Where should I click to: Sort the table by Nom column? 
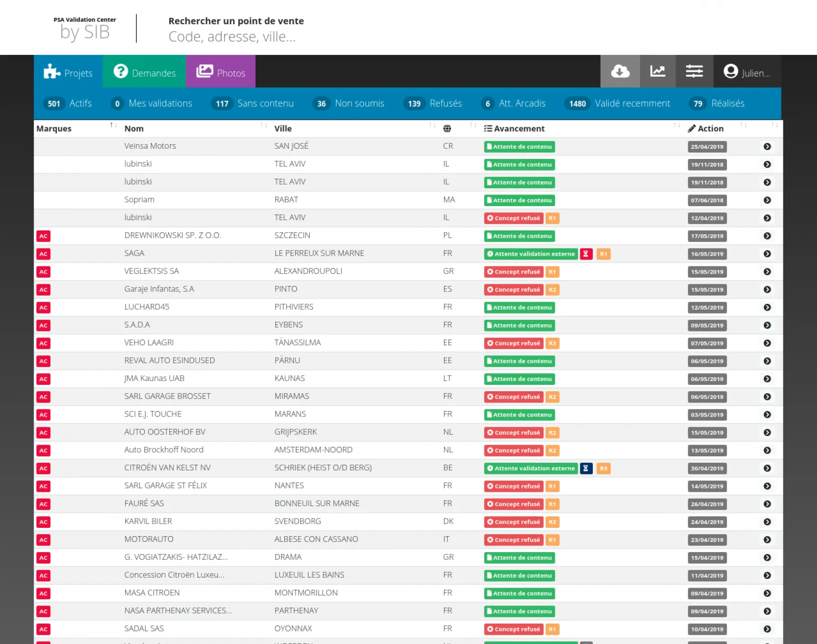pos(264,125)
